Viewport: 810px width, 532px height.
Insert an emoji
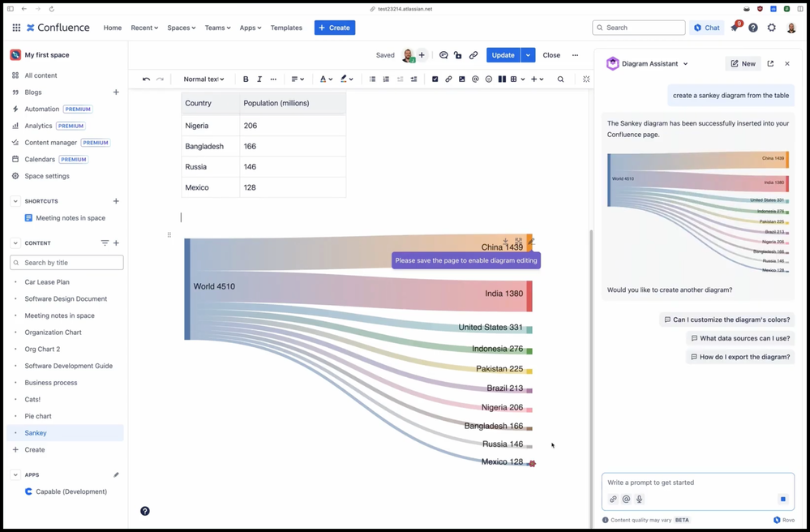click(x=489, y=79)
